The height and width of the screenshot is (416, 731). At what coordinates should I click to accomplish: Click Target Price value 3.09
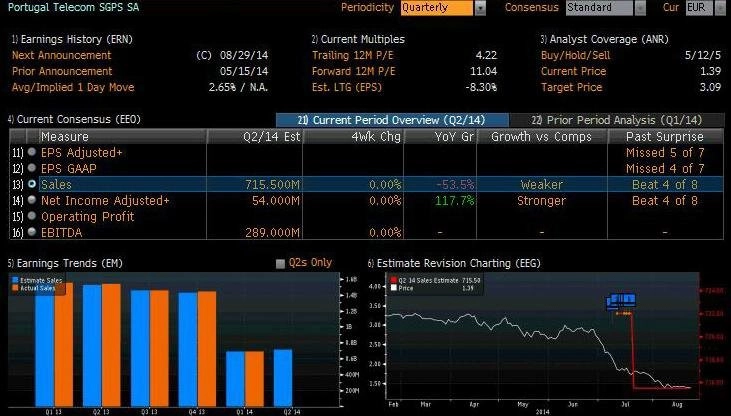click(710, 87)
